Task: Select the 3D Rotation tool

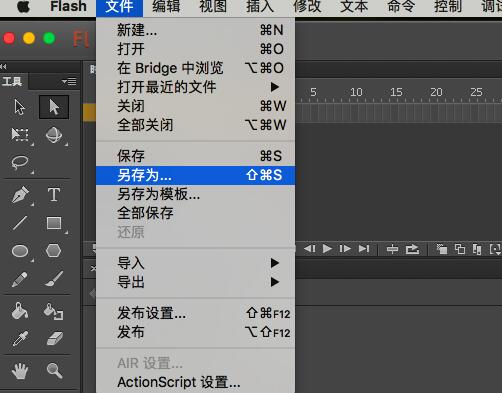Action: 54,135
